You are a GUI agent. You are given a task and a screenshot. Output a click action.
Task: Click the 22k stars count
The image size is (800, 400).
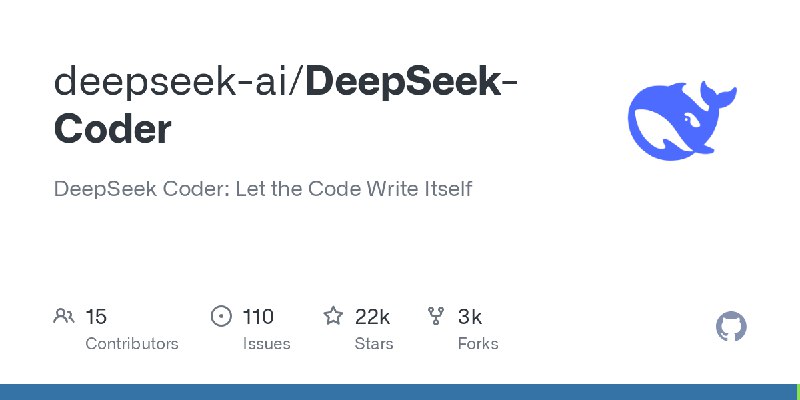[372, 317]
